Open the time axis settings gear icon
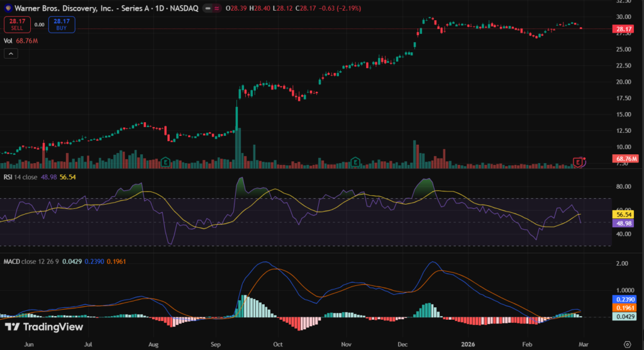This screenshot has height=350, width=644. coord(626,344)
